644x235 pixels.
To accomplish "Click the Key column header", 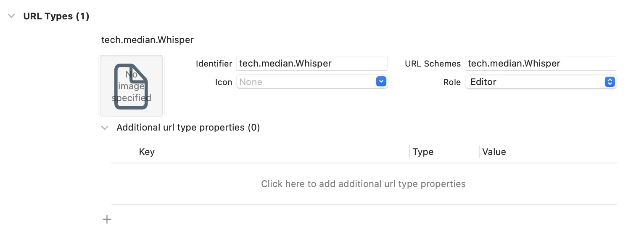I will coord(147,152).
